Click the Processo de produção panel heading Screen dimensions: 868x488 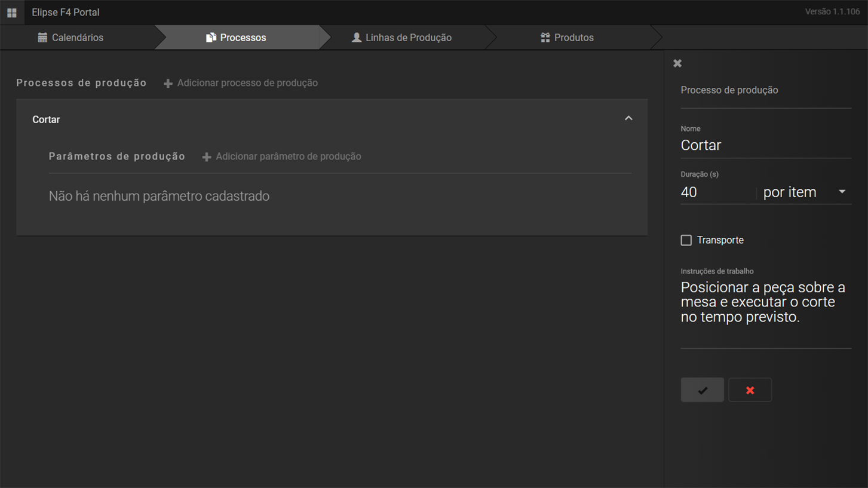[729, 90]
